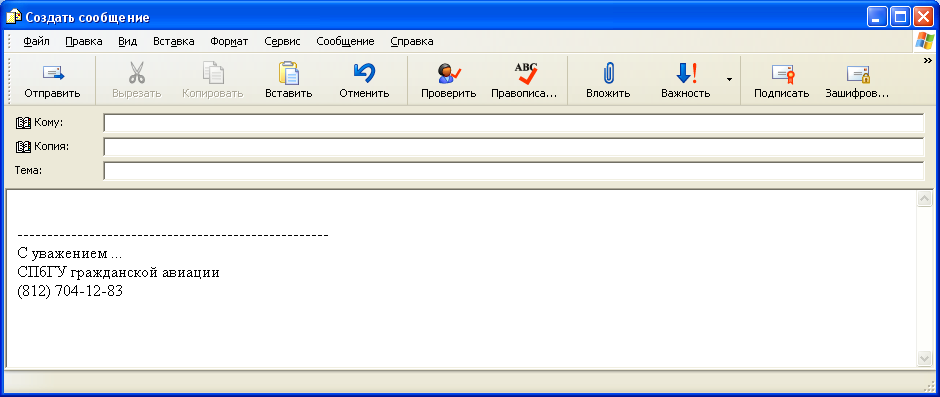Open the Вид menu

pyautogui.click(x=128, y=41)
